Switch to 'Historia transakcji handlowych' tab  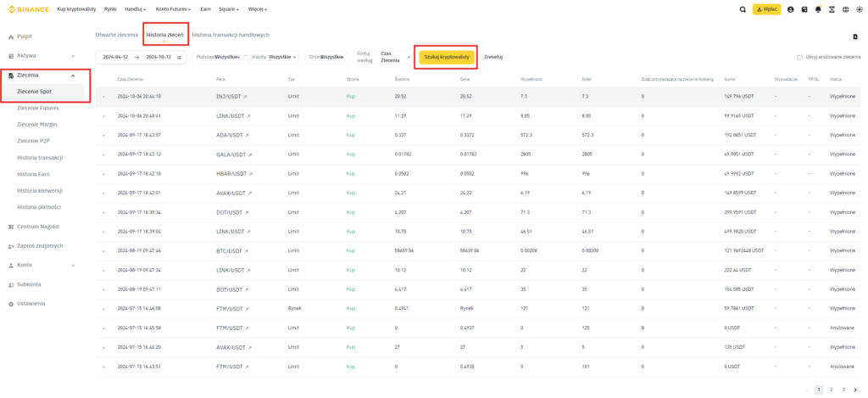coord(231,35)
